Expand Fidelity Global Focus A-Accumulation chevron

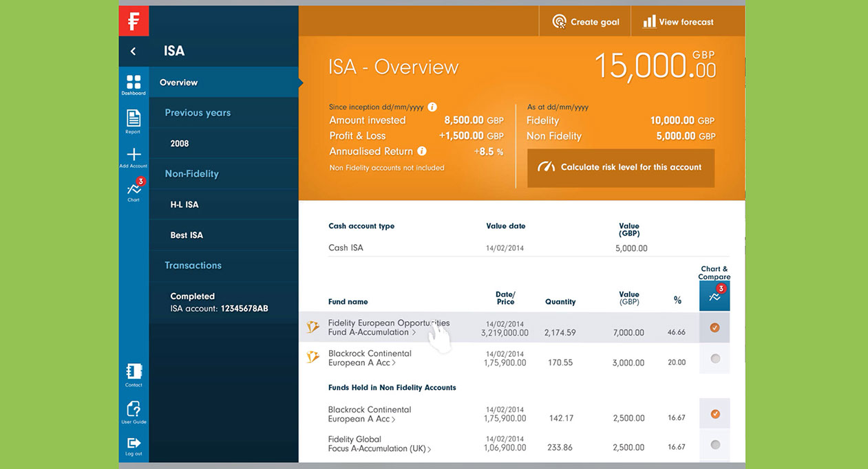[430, 449]
